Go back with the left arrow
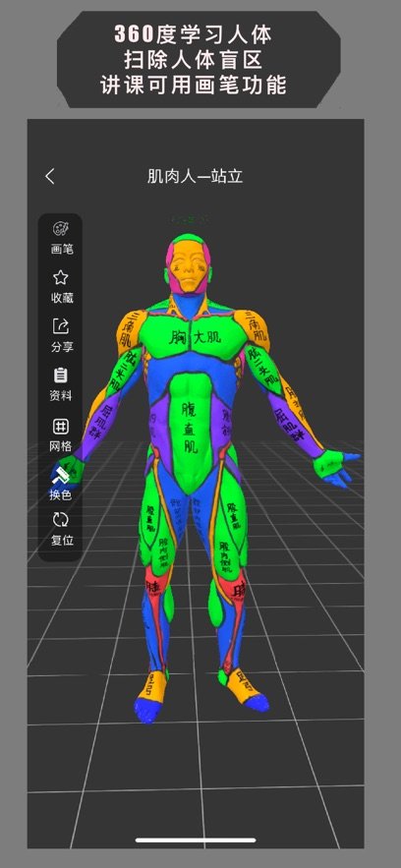401x868 pixels. tap(50, 177)
